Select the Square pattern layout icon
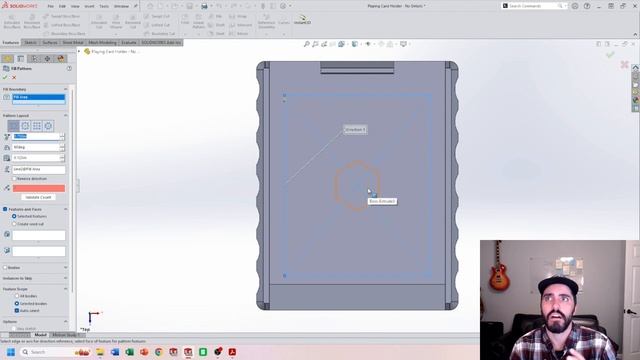 click(37, 126)
